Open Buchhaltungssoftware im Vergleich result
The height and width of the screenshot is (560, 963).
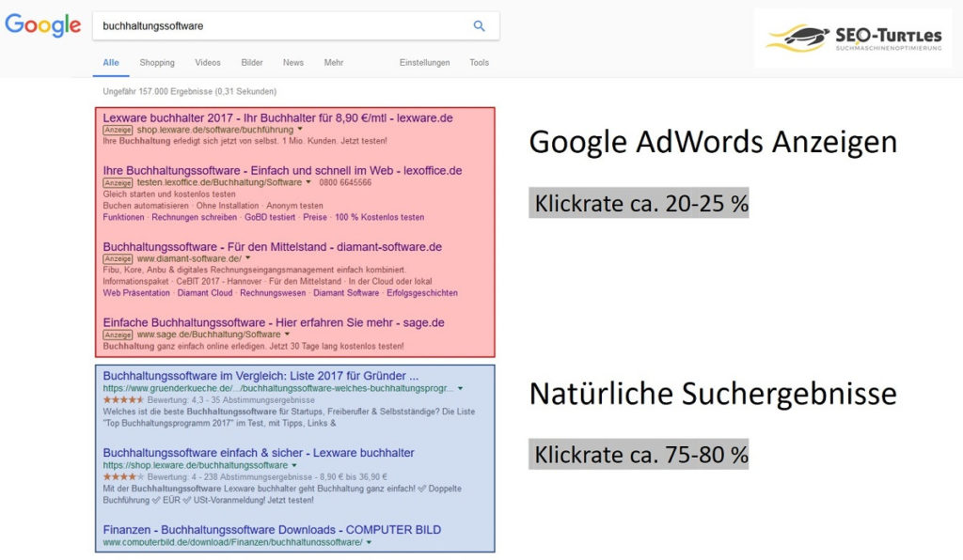260,376
